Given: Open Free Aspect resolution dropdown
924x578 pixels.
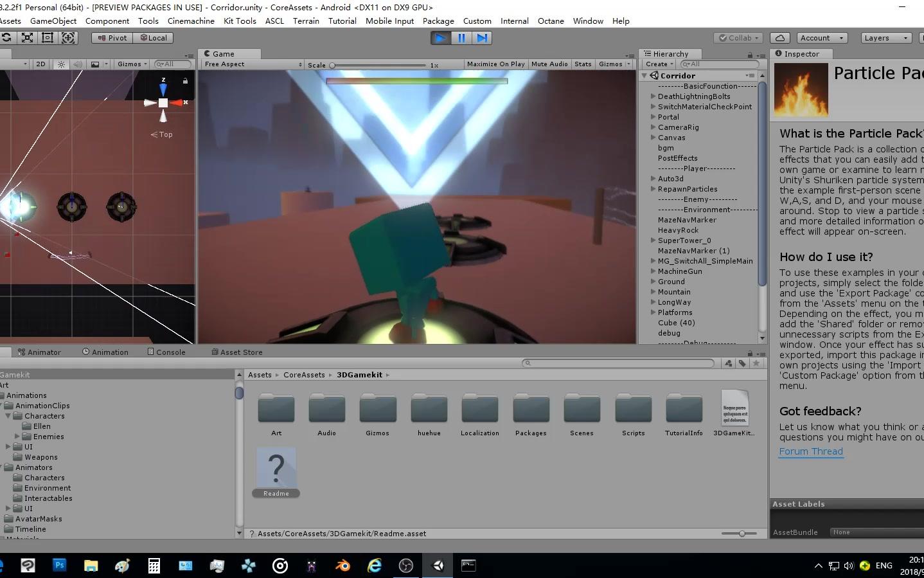Looking at the screenshot, I should click(253, 64).
